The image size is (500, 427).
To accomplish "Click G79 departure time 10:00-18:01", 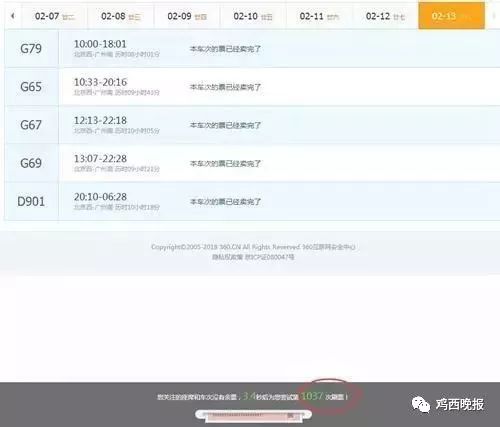I will (x=100, y=44).
